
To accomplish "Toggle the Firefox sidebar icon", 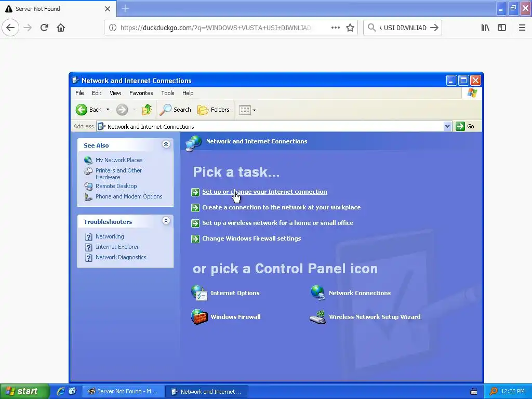I will tap(502, 28).
